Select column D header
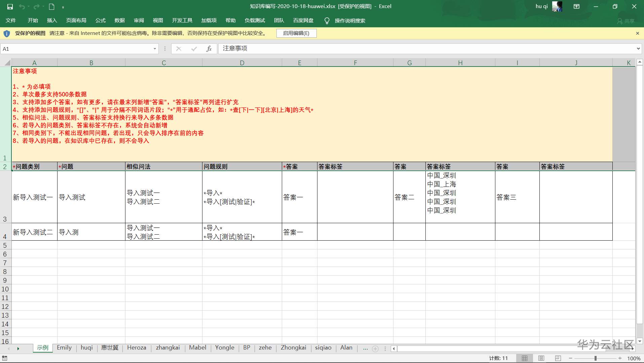Viewport: 644px width, 363px height. 242,63
